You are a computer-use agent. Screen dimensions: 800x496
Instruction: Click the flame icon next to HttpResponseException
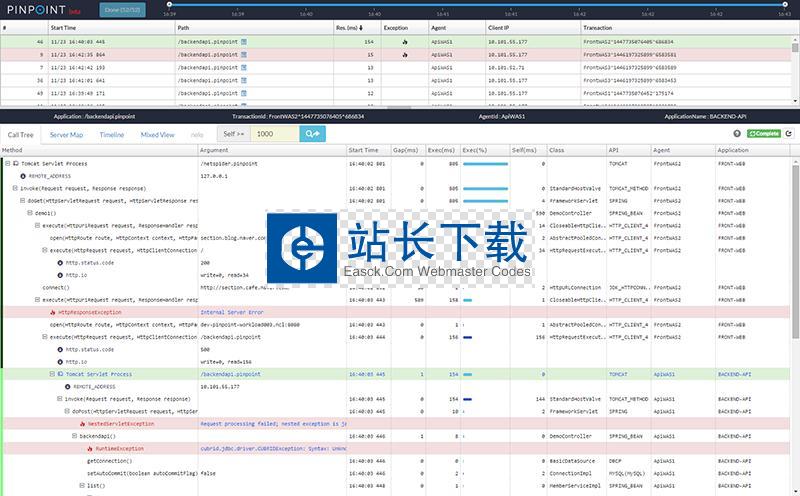[x=52, y=312]
